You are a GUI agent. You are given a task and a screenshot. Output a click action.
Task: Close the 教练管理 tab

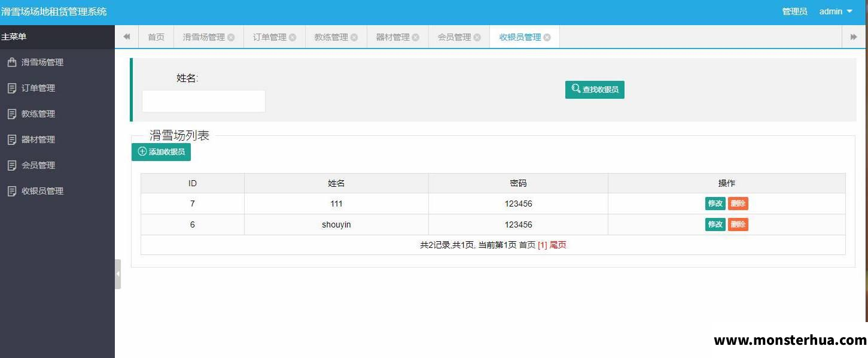click(x=354, y=37)
